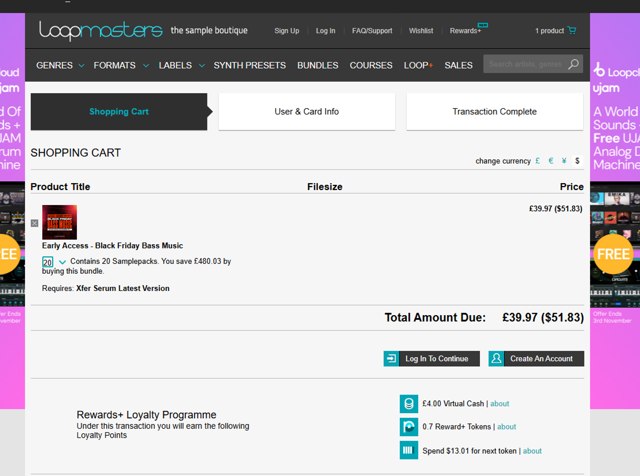Click the Reward+ Tokens icon
Viewport: 640px width, 476px height.
tap(409, 427)
